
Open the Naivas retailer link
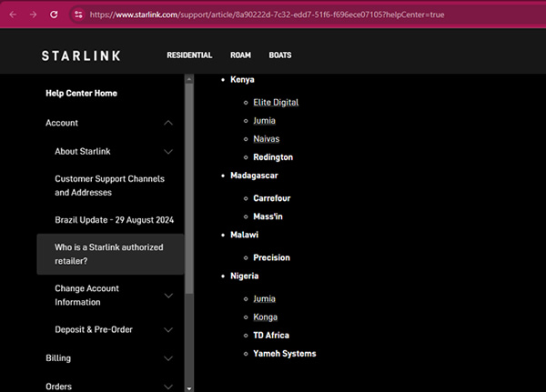(x=267, y=139)
